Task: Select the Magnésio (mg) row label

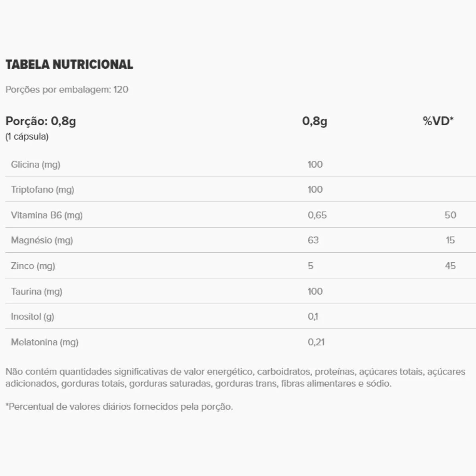Action: pyautogui.click(x=42, y=240)
